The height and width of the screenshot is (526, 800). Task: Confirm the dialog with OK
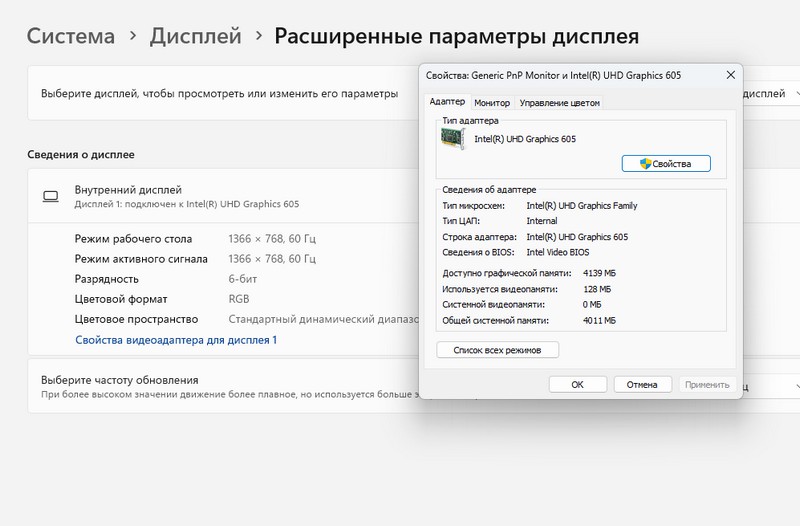[577, 384]
